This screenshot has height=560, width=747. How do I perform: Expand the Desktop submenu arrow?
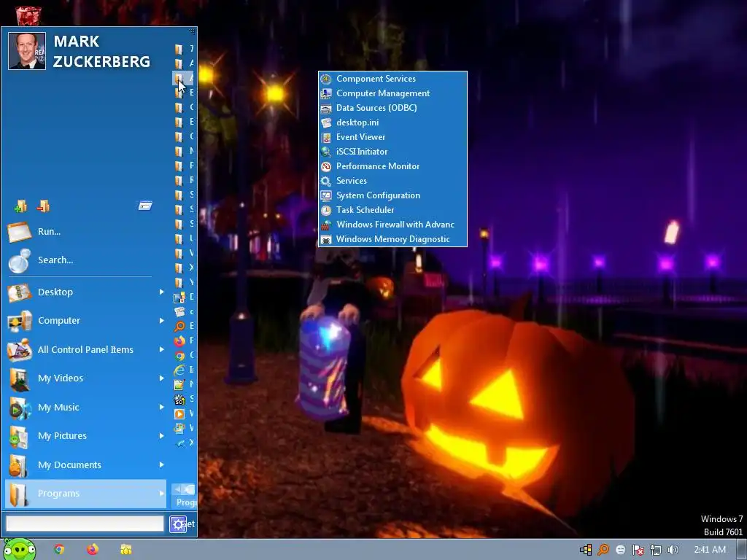[161, 292]
